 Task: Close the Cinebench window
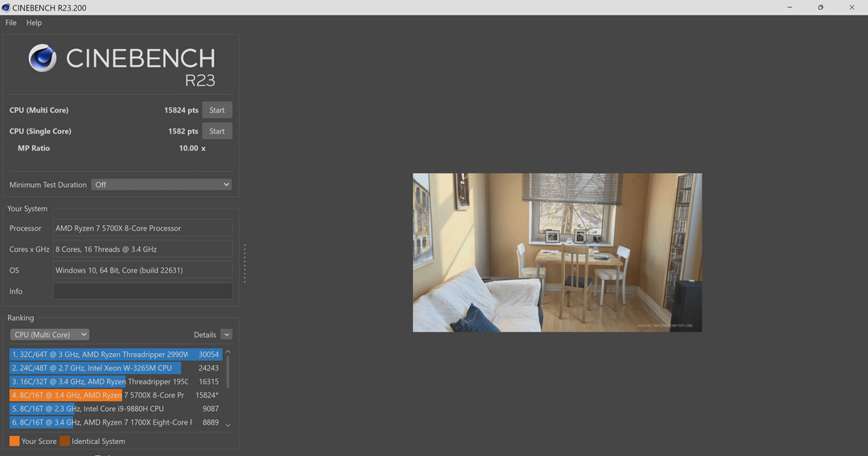[851, 7]
